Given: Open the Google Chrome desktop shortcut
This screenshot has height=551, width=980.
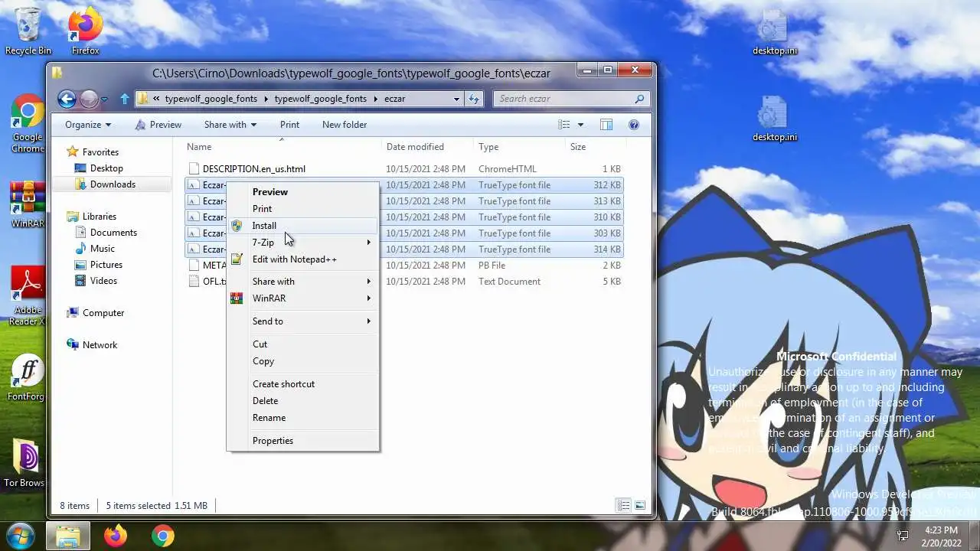Looking at the screenshot, I should pyautogui.click(x=27, y=123).
